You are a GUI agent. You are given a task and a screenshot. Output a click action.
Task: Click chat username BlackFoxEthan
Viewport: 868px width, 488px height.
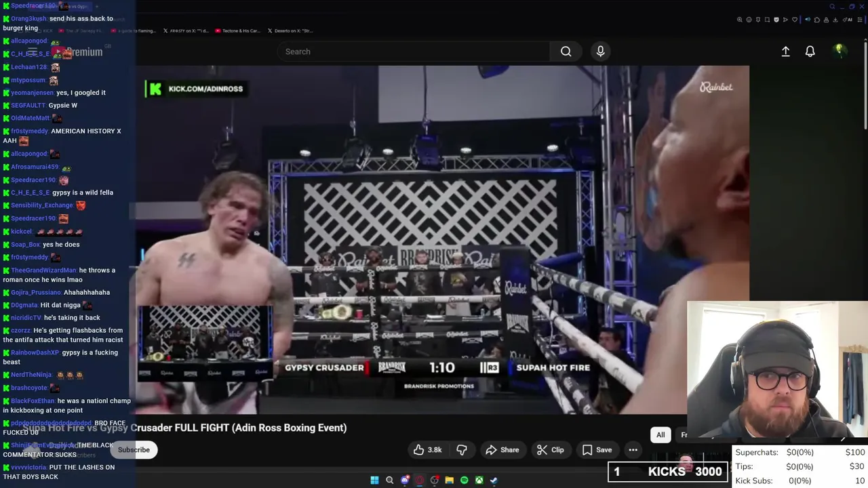tap(33, 401)
